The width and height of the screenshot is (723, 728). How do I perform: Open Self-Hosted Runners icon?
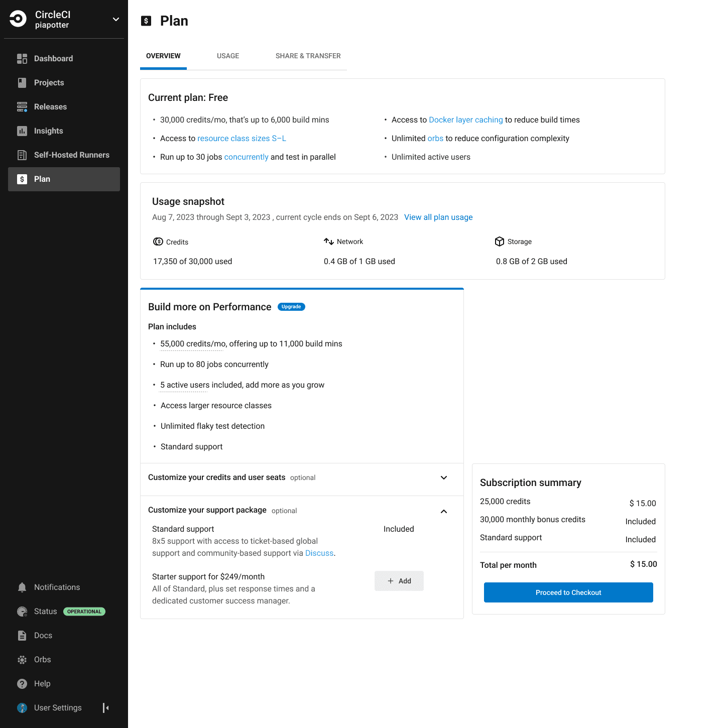(x=22, y=155)
